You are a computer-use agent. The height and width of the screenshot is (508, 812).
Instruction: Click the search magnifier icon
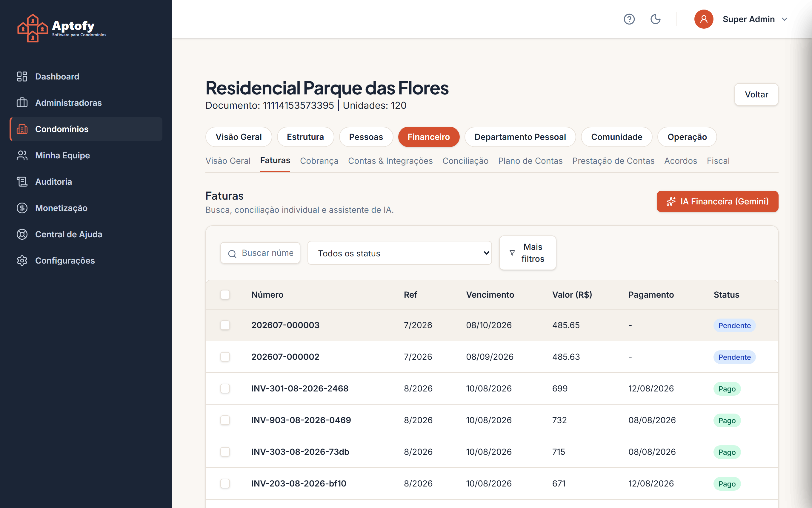click(x=232, y=254)
